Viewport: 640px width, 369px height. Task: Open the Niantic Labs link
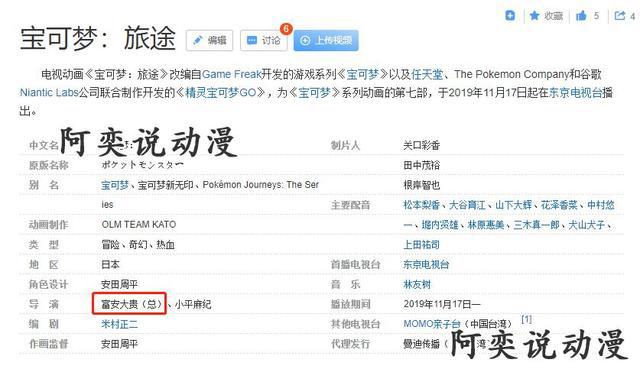[x=49, y=93]
